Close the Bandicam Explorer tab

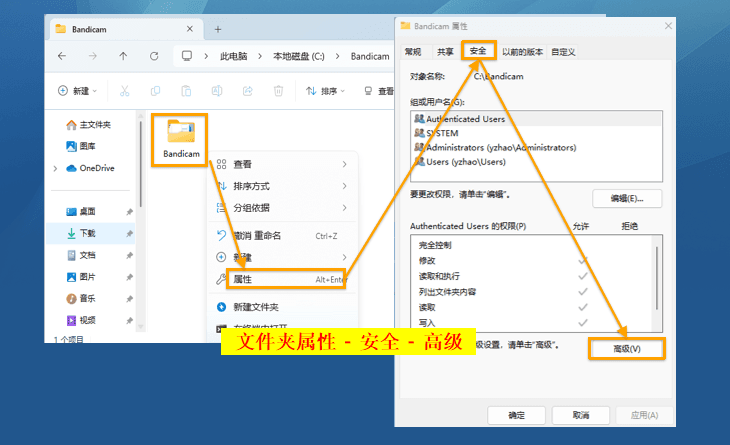[189, 29]
